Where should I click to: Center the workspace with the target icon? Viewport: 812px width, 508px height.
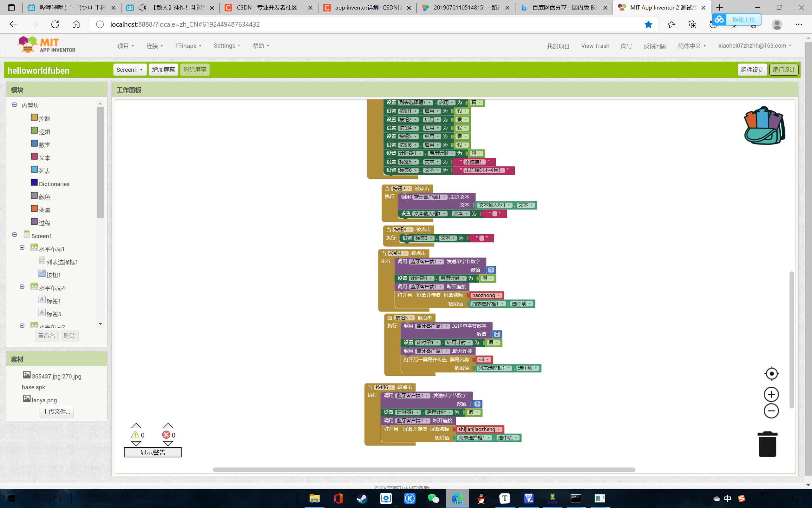771,374
